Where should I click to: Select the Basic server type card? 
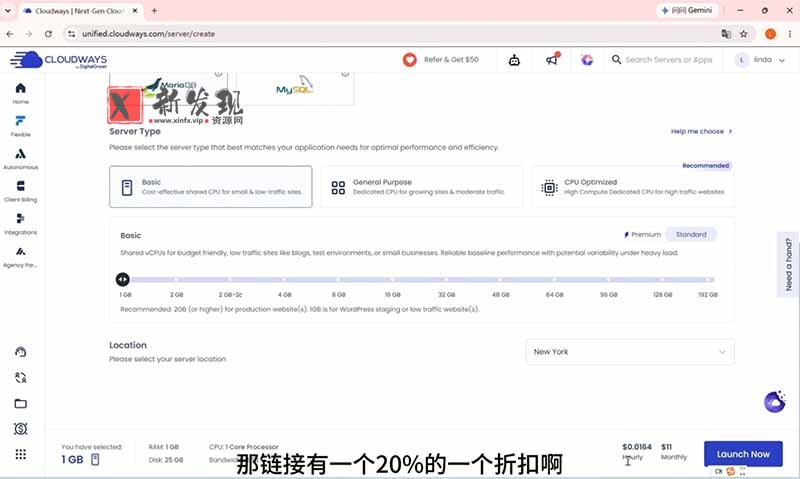[210, 187]
